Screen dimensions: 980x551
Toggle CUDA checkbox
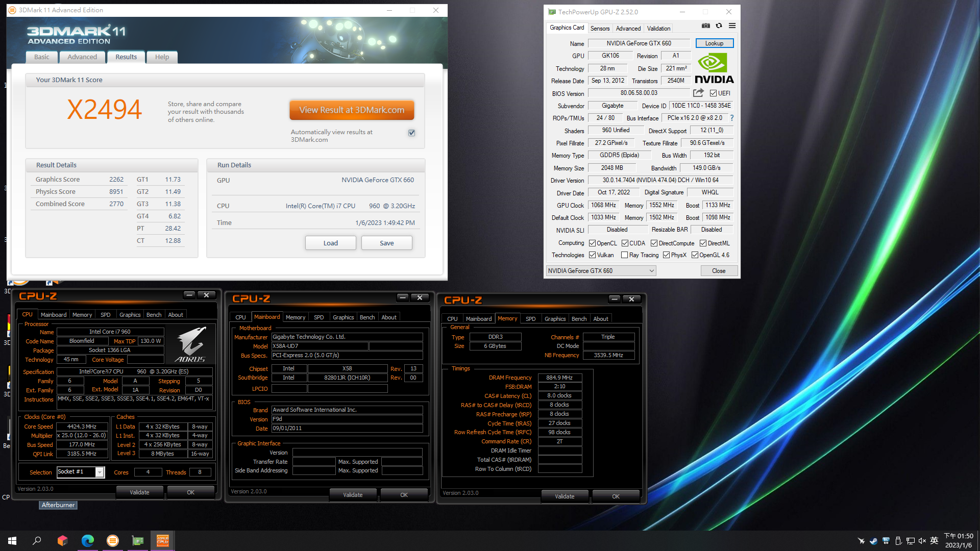[625, 243]
